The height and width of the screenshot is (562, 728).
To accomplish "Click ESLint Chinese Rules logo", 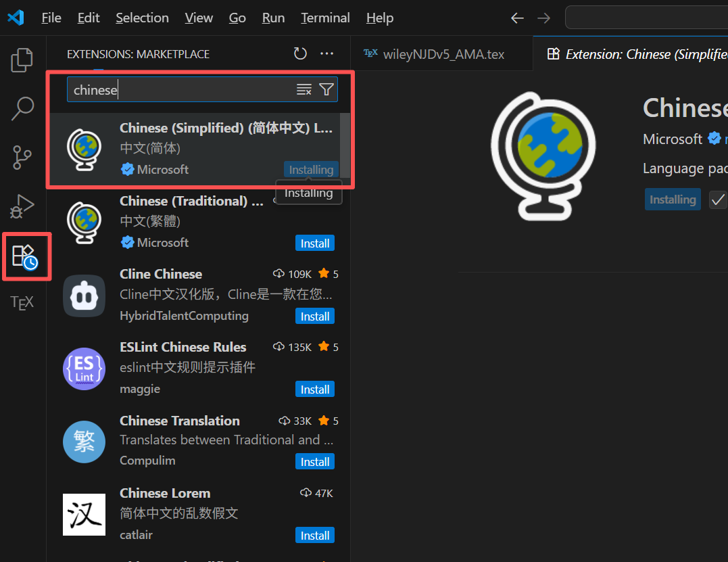I will [x=84, y=369].
